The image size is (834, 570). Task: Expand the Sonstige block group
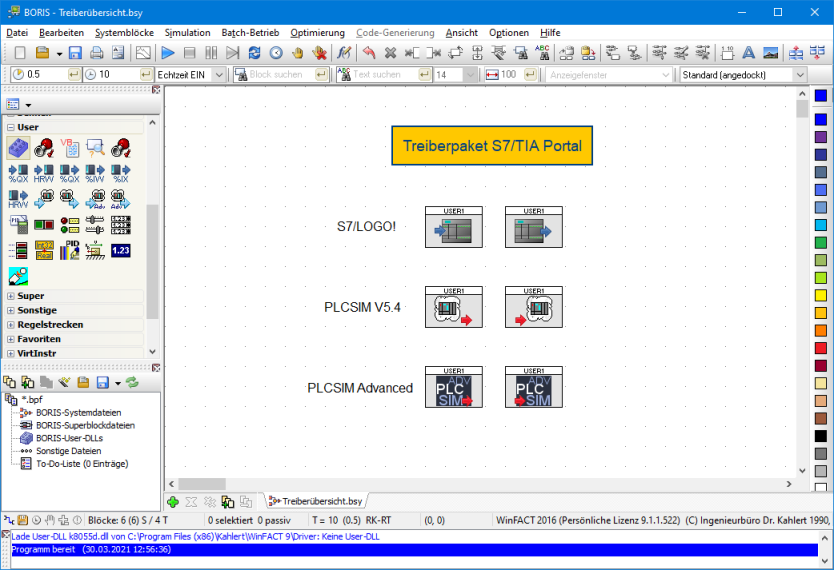tap(11, 311)
